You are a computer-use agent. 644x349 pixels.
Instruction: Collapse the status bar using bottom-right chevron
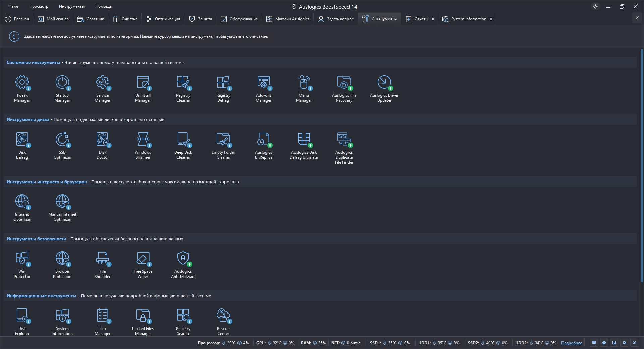634,343
